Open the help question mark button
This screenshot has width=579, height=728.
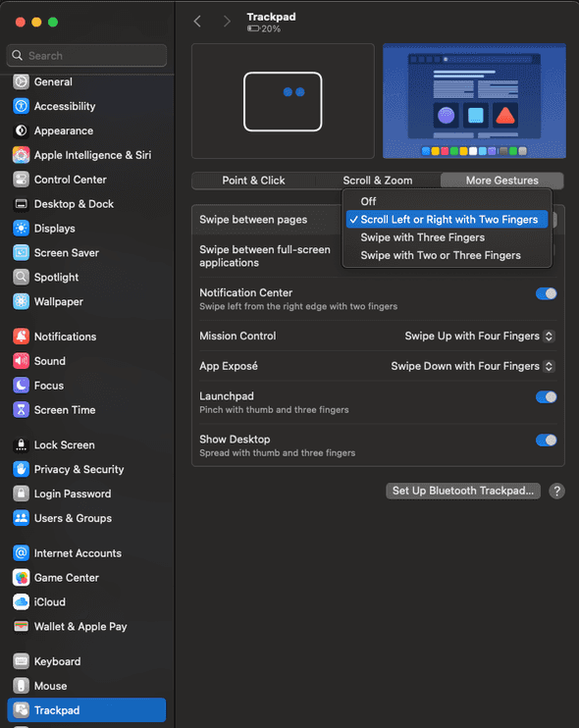[x=556, y=492]
